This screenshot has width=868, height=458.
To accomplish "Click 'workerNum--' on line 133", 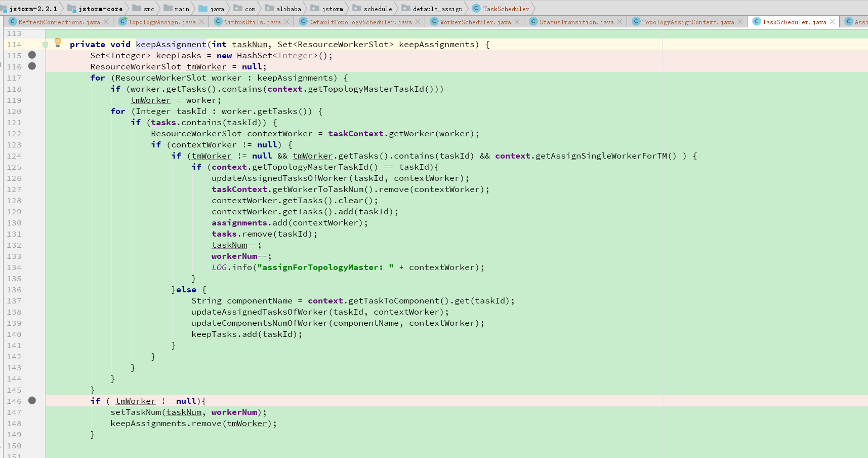I will [x=239, y=256].
